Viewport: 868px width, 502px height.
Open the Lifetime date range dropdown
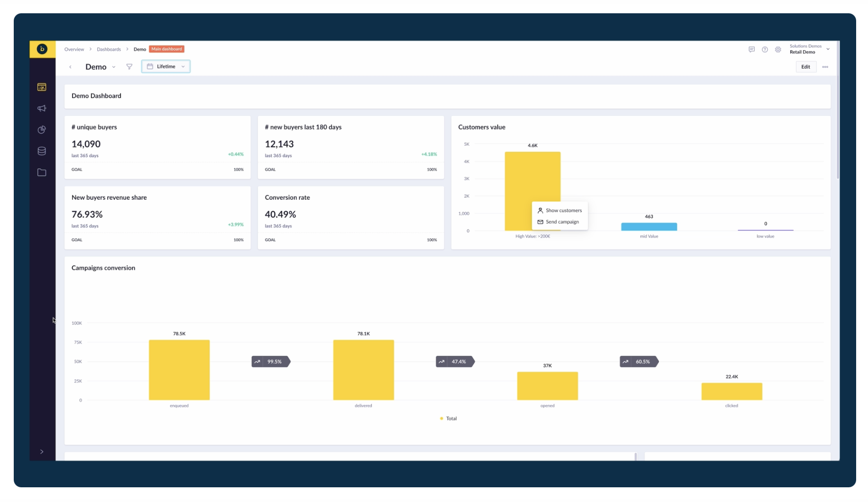tap(166, 67)
